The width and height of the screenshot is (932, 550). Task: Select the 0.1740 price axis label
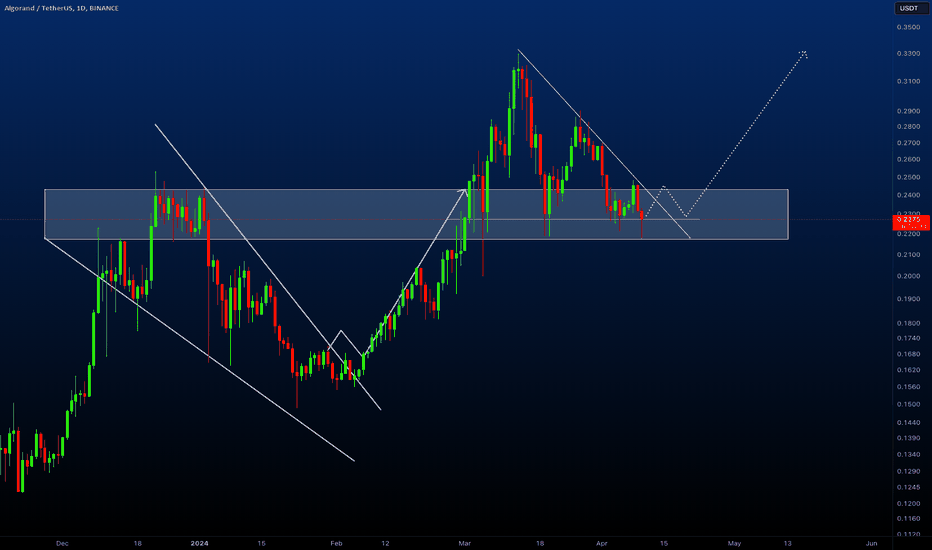(908, 338)
